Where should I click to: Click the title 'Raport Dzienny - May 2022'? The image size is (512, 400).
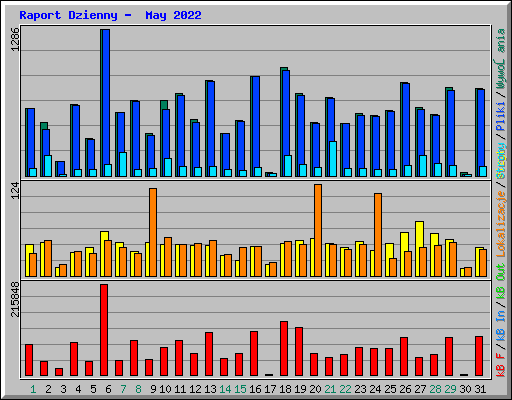[110, 15]
